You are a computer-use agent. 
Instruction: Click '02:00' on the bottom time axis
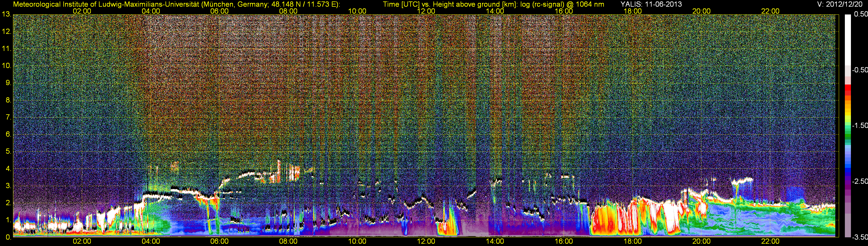pyautogui.click(x=82, y=241)
